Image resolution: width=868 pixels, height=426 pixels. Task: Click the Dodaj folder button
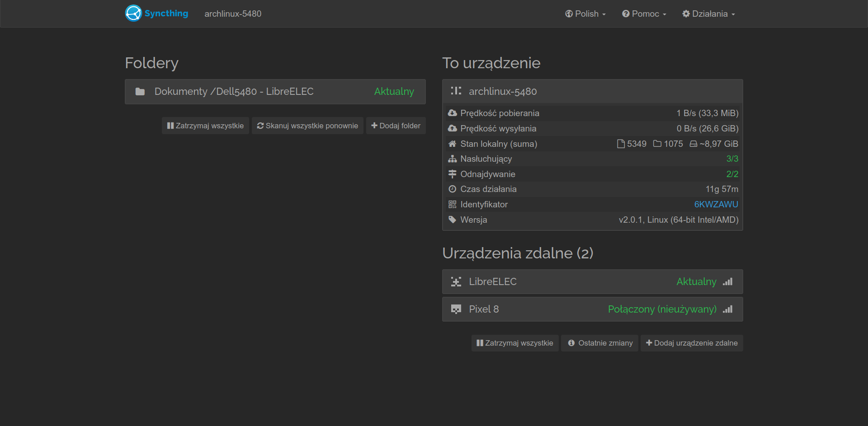click(396, 126)
